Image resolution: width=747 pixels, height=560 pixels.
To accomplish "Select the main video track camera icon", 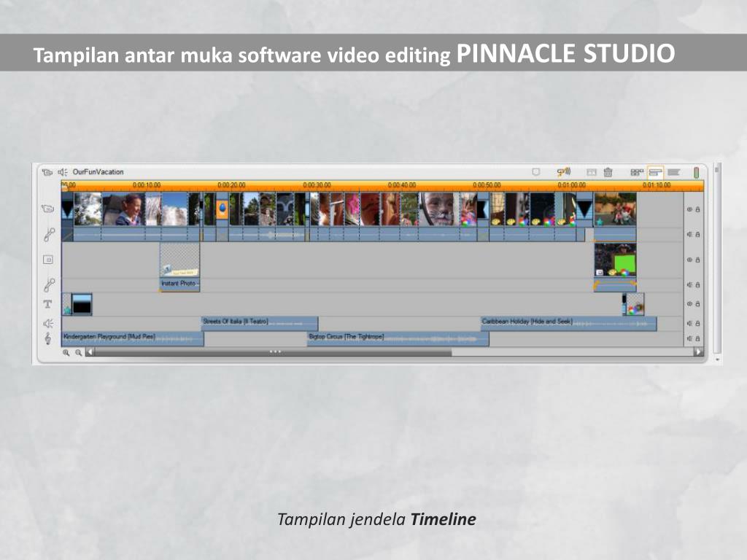I will point(47,209).
